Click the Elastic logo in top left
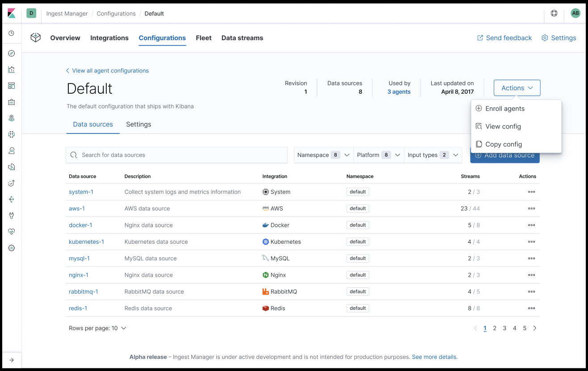 (11, 13)
